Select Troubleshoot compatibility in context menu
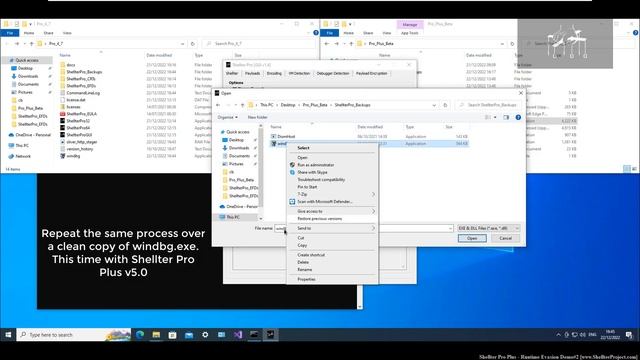640x360 pixels. [321, 180]
